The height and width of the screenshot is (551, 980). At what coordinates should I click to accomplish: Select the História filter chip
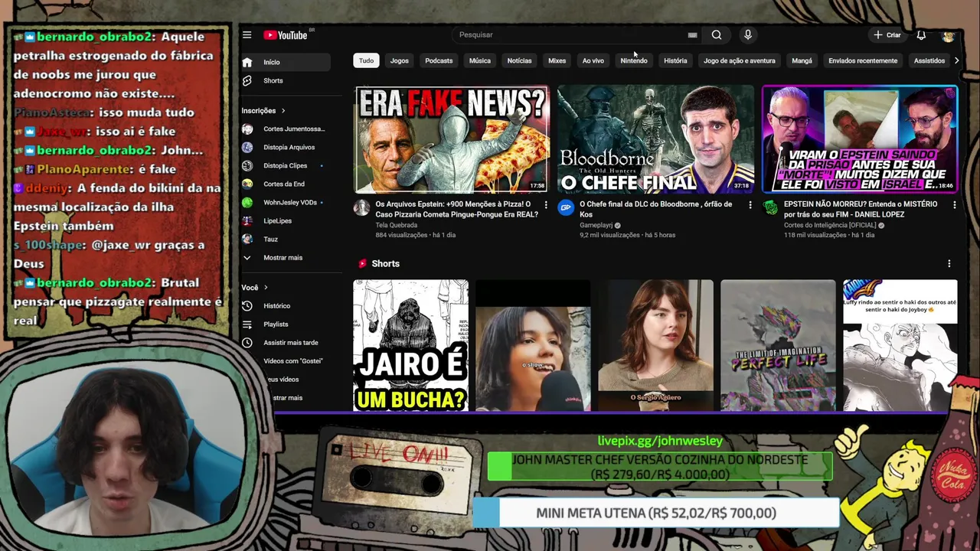click(675, 60)
